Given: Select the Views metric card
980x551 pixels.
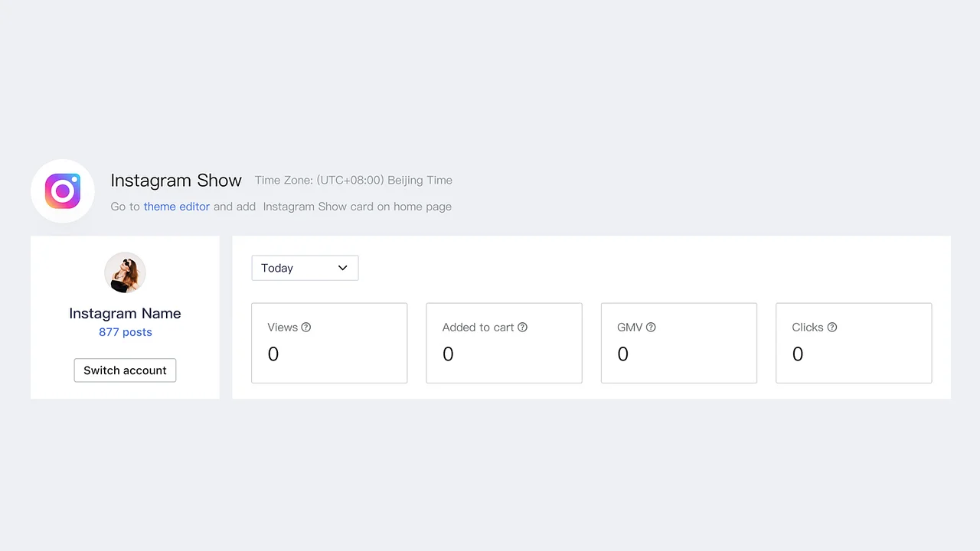Looking at the screenshot, I should point(329,342).
